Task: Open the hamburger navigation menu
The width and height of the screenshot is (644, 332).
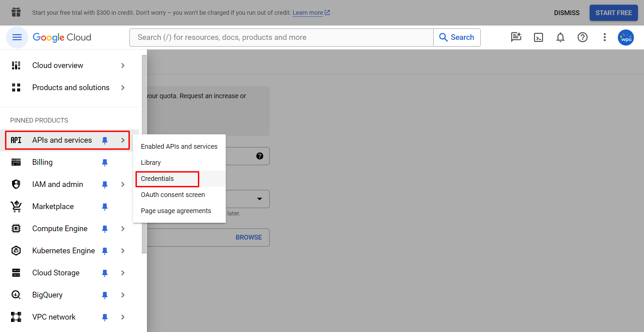Action: click(17, 37)
